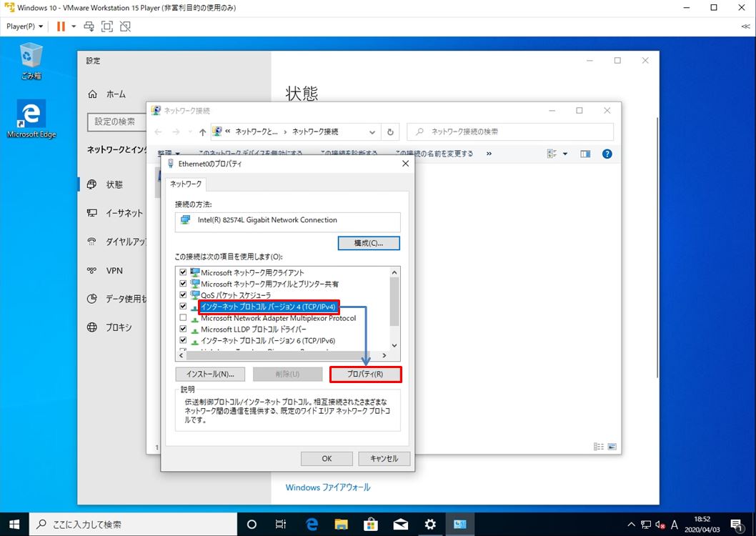This screenshot has height=536, width=756.
Task: Open the notification Action Center
Action: click(736, 525)
